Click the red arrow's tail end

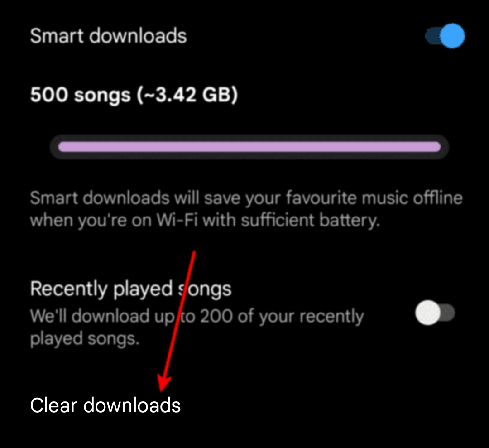(x=195, y=252)
